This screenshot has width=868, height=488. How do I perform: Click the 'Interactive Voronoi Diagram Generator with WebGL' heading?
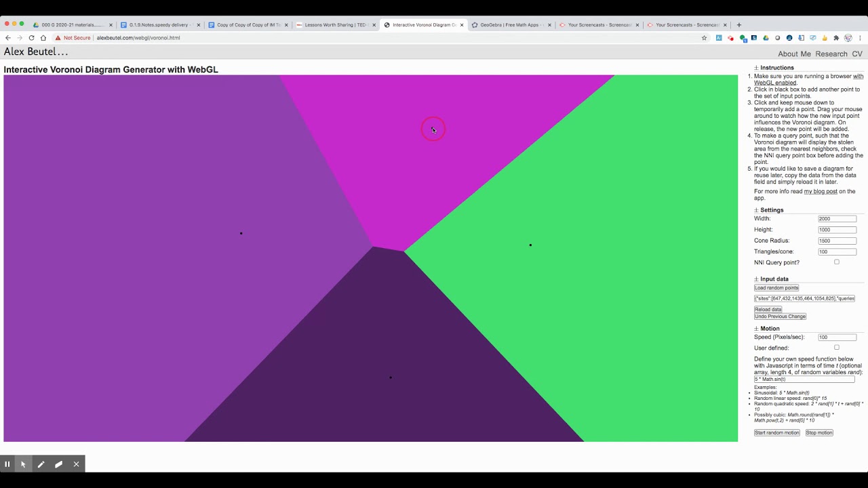click(x=111, y=70)
